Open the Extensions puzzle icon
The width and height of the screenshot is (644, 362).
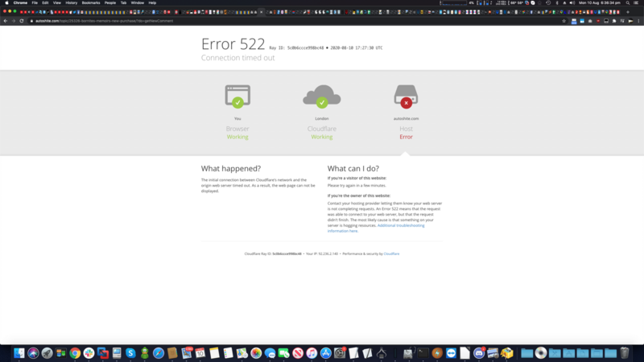(x=614, y=21)
